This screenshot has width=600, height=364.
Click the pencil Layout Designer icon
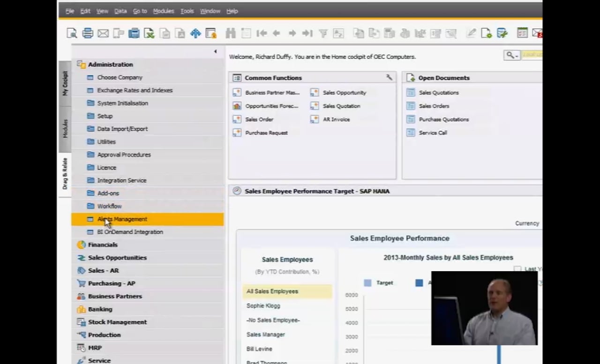(471, 33)
